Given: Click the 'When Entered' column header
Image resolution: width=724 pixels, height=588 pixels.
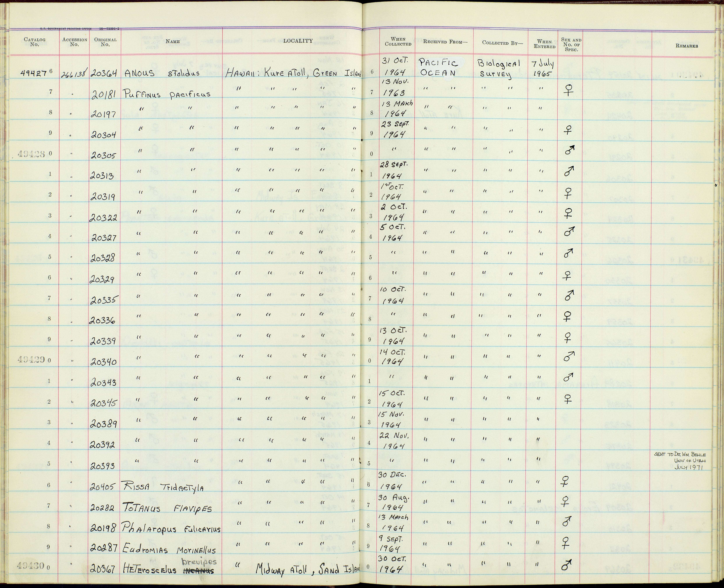Looking at the screenshot, I should 545,44.
